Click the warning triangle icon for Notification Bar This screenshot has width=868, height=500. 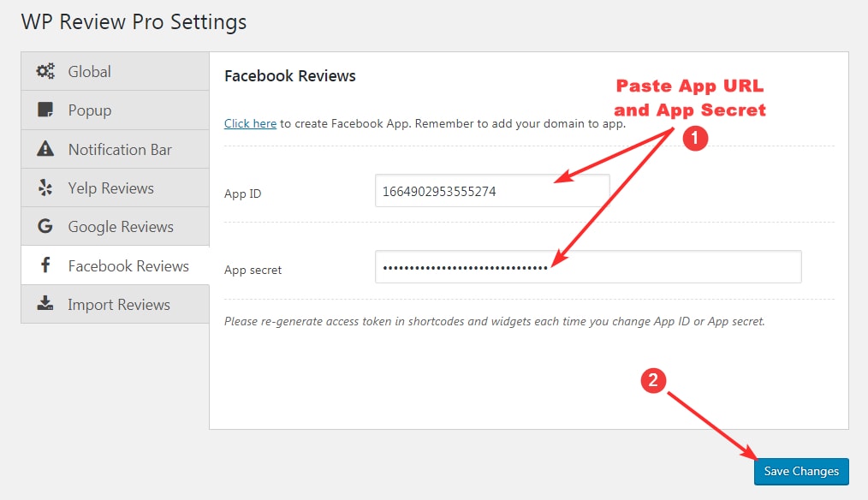point(45,150)
